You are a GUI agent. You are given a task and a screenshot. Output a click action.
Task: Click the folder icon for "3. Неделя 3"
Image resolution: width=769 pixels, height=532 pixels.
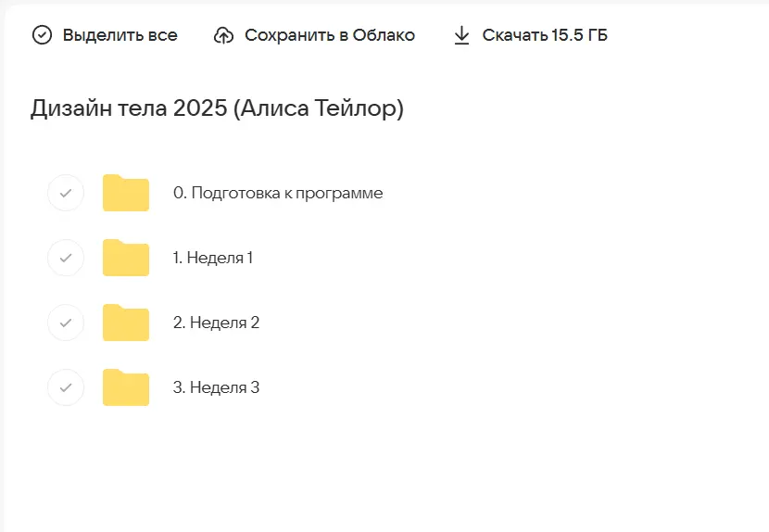tap(126, 387)
